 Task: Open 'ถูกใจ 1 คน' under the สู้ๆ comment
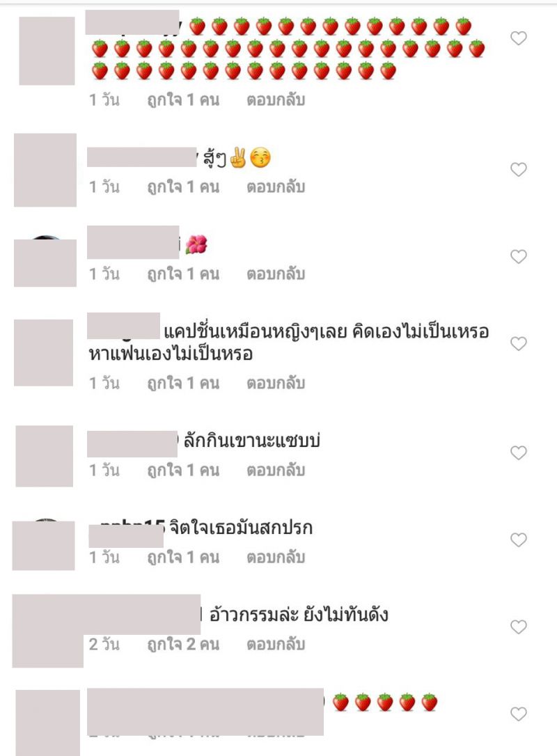183,187
